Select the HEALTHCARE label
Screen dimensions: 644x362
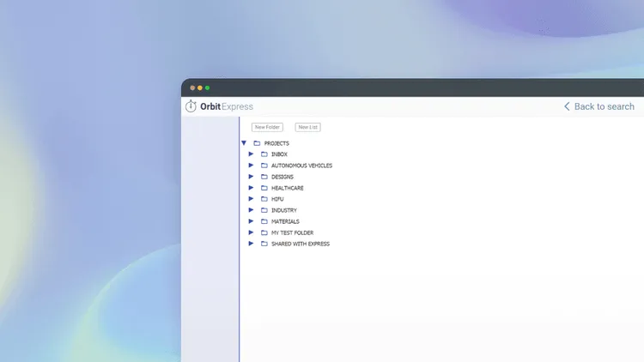(x=287, y=188)
